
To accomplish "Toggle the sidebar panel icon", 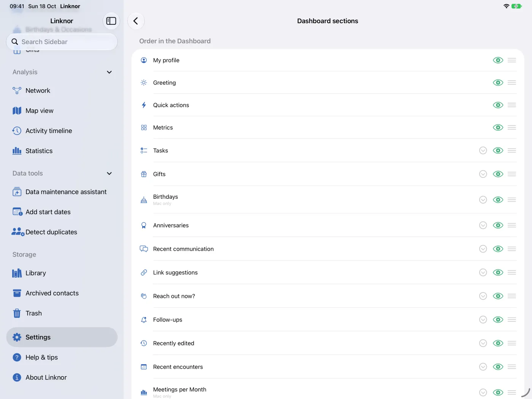I will tap(111, 21).
